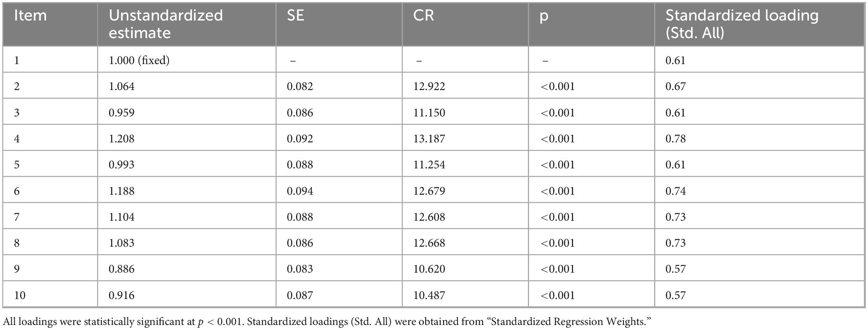Image resolution: width=868 pixels, height=330 pixels.
Task: Select standardized loading 0.74 for item 6
Action: pyautogui.click(x=676, y=191)
